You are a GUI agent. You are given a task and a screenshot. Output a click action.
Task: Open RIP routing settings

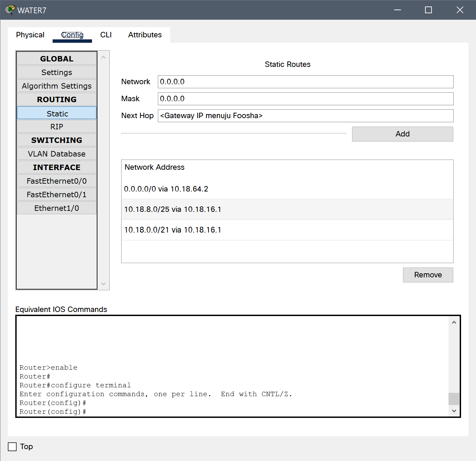click(57, 127)
